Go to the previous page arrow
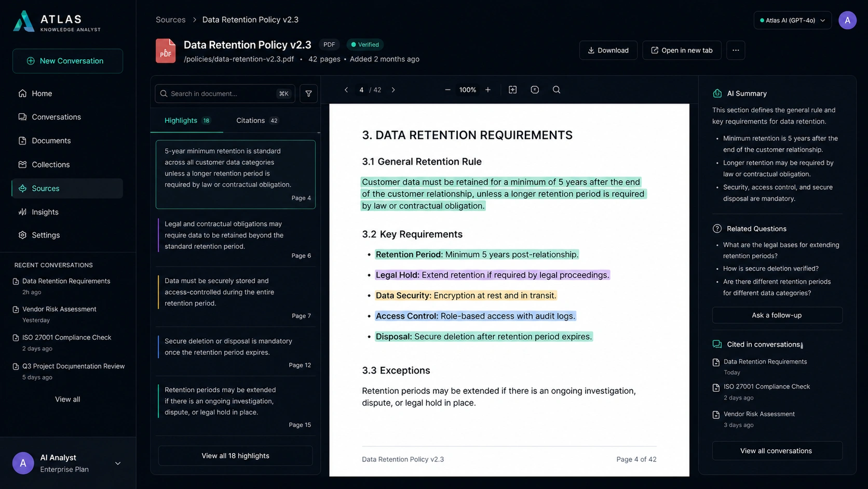Viewport: 868px width, 489px height. 346,90
